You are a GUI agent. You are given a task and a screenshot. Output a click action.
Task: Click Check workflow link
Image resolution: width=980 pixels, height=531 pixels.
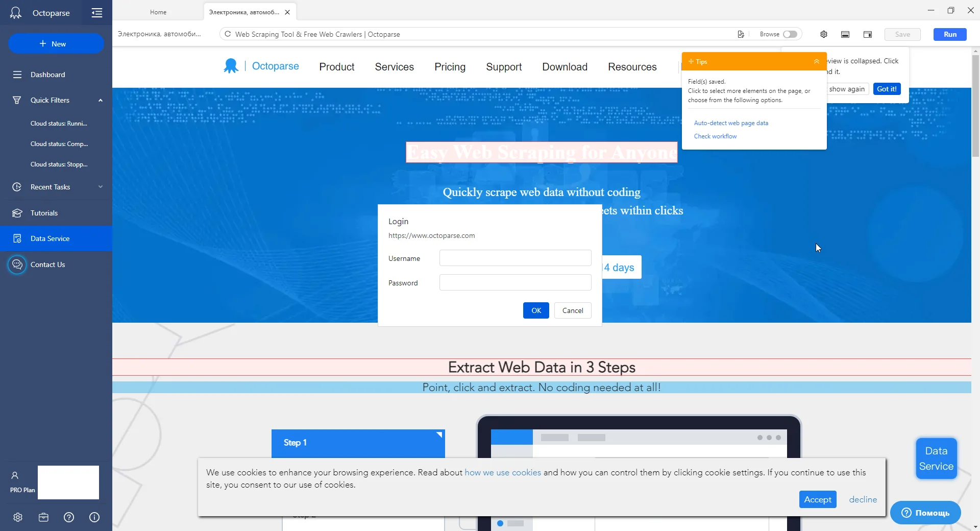(x=715, y=136)
